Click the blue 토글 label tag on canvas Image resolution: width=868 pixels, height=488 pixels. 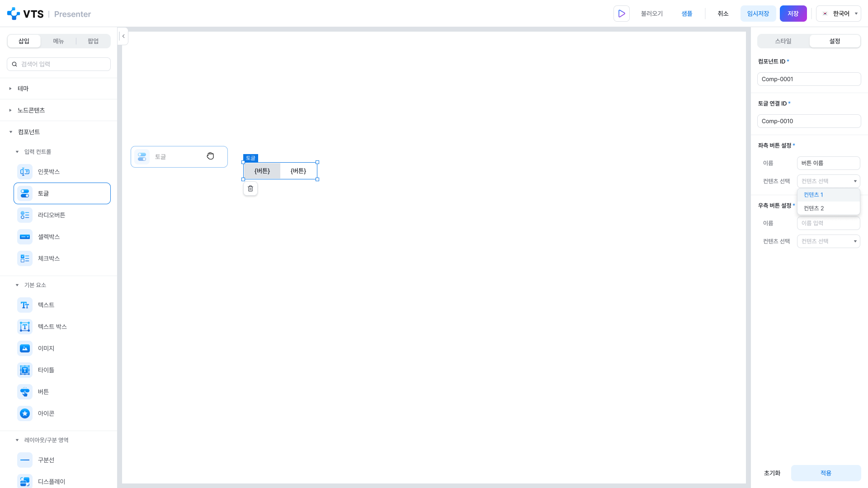click(250, 158)
